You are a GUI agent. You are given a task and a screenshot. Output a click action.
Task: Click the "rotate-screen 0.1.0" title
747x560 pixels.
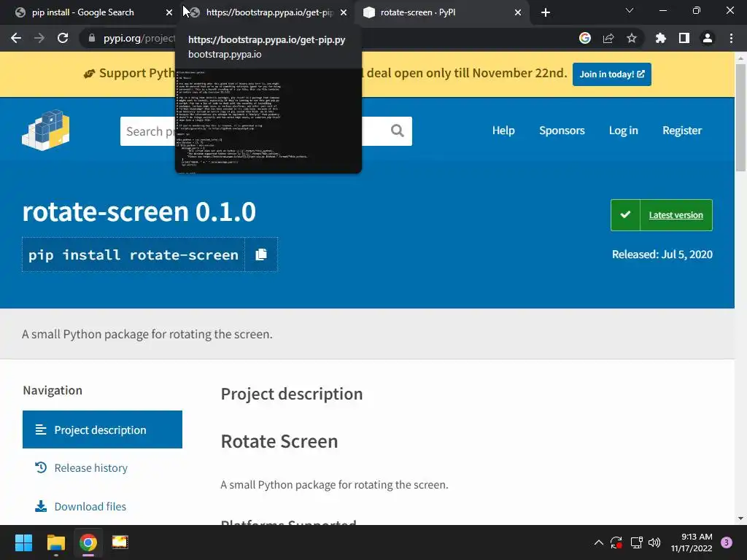[x=139, y=211]
